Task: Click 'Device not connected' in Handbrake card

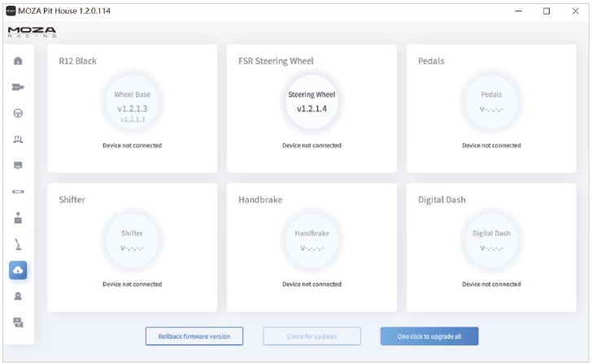Action: (312, 284)
